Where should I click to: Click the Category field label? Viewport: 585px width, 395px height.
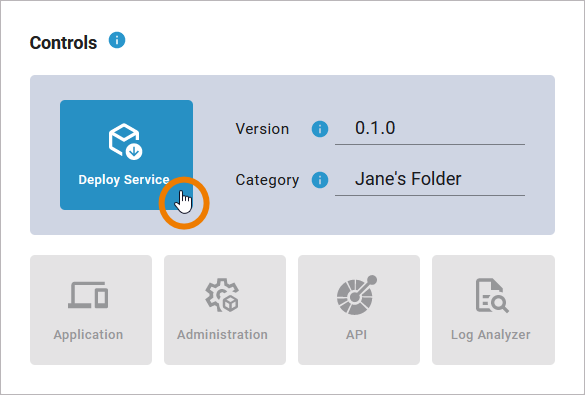point(267,180)
